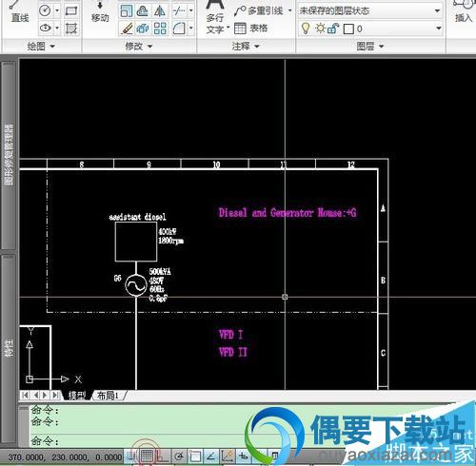
Task: Open the Circle tool dropdown arrow
Action: point(57,10)
